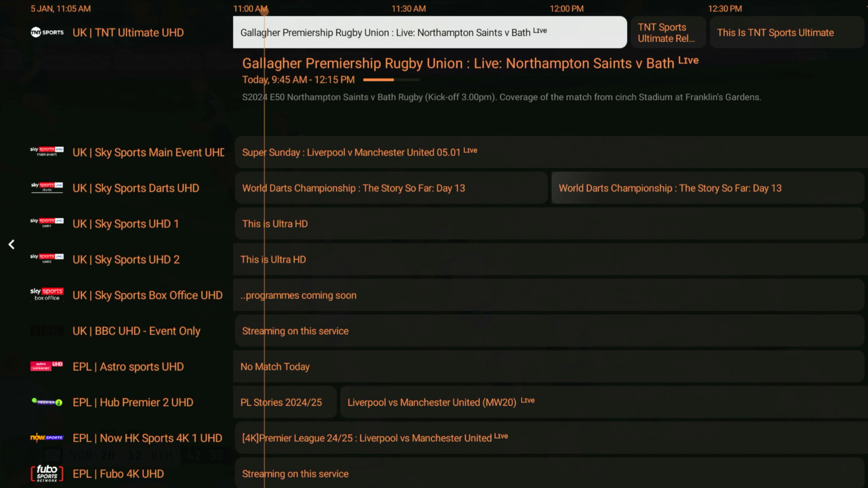This screenshot has height=488, width=868.
Task: Click the Sky Sports Main Event logo
Action: tap(47, 152)
